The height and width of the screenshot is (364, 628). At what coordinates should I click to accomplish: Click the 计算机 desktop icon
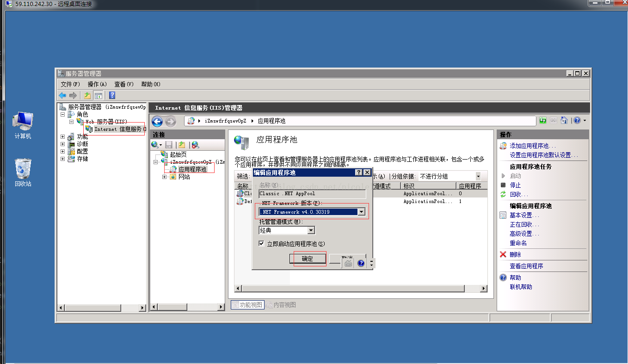[x=23, y=125]
